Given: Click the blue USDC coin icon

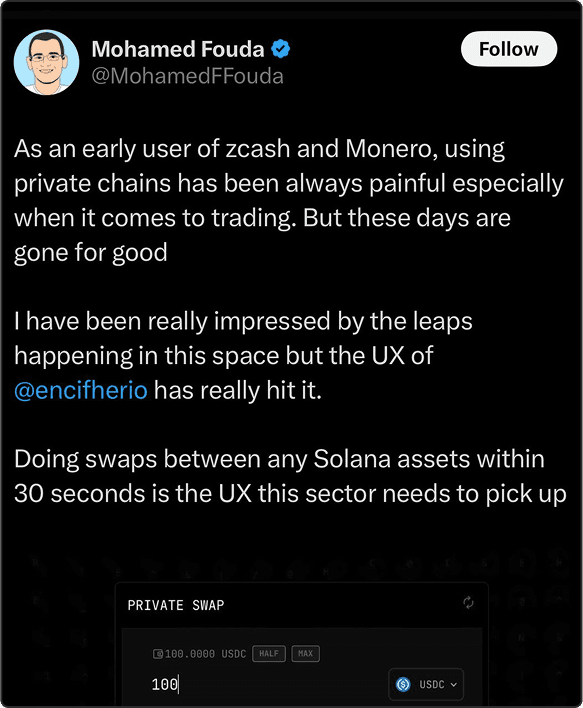Looking at the screenshot, I should (x=403, y=685).
